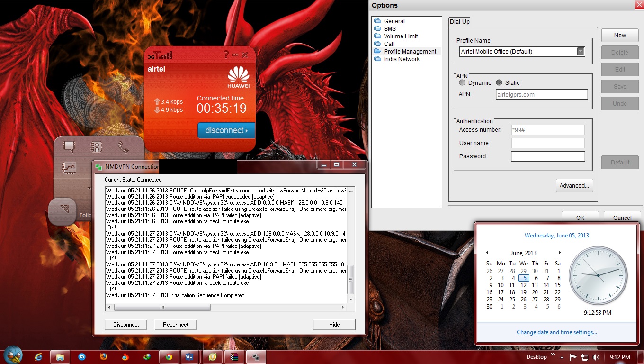Click the Access number field

(x=548, y=130)
